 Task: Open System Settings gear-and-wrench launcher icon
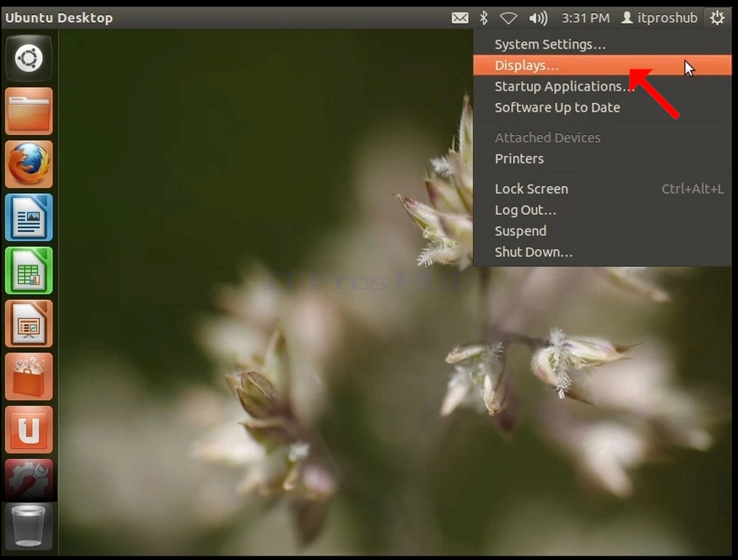click(x=29, y=479)
